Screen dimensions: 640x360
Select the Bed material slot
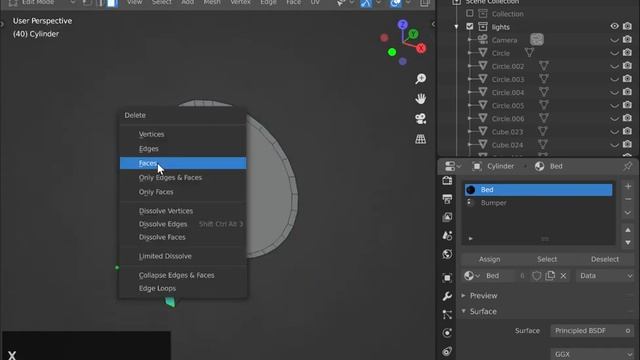[x=538, y=190]
